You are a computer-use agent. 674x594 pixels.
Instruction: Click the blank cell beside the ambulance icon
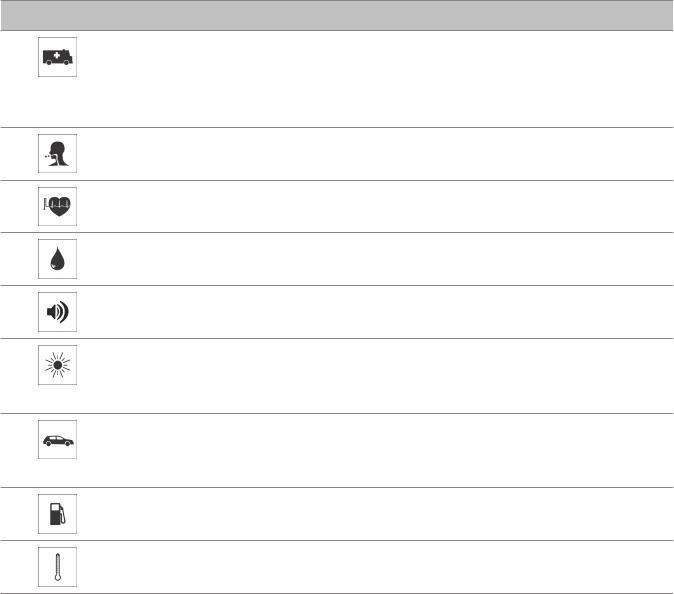pyautogui.click(x=370, y=79)
